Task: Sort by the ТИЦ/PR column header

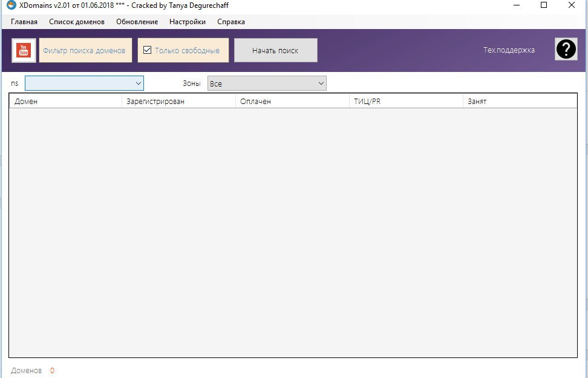Action: [406, 101]
